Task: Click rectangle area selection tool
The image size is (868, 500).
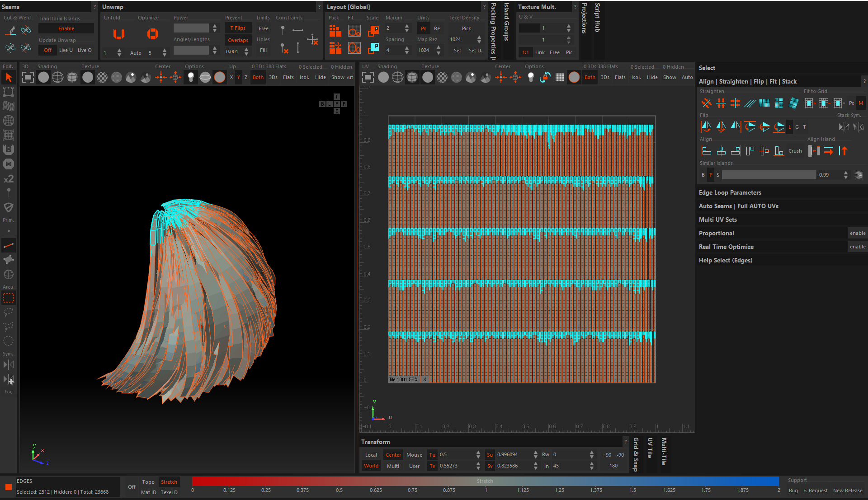Action: 9,298
